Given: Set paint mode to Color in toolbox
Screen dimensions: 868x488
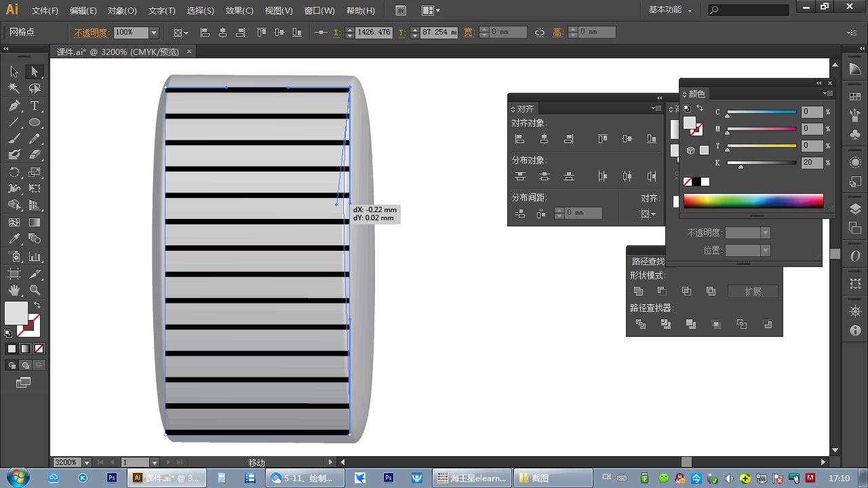Looking at the screenshot, I should coord(12,349).
